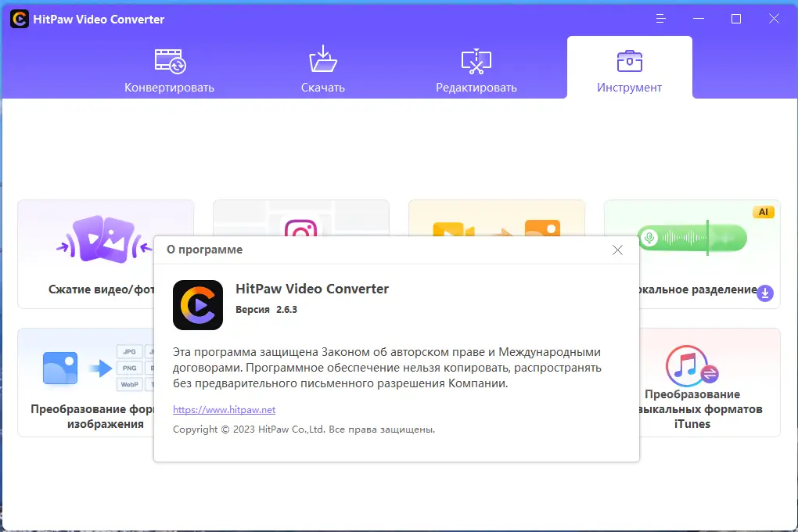Click the Copyright © 2023 HitPaw line

tap(304, 430)
